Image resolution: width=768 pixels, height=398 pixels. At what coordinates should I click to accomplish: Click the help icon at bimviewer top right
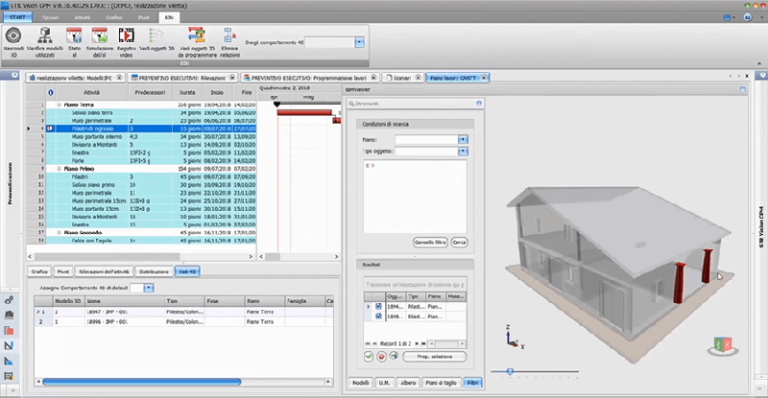coord(743,90)
